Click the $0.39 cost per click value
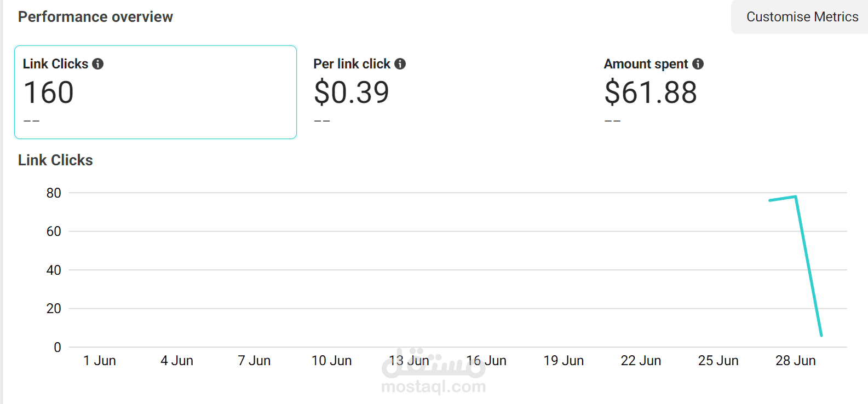The width and height of the screenshot is (868, 404). [x=351, y=93]
